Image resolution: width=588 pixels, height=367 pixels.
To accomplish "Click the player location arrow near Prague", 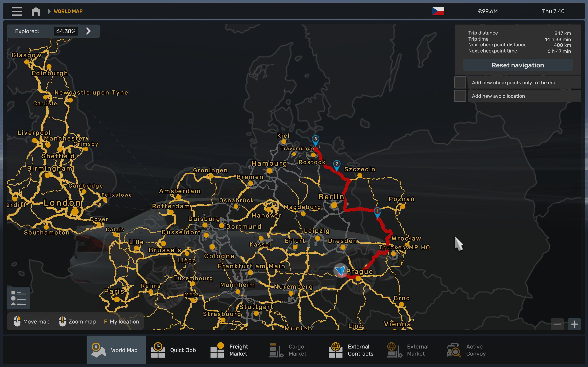I will click(x=340, y=270).
